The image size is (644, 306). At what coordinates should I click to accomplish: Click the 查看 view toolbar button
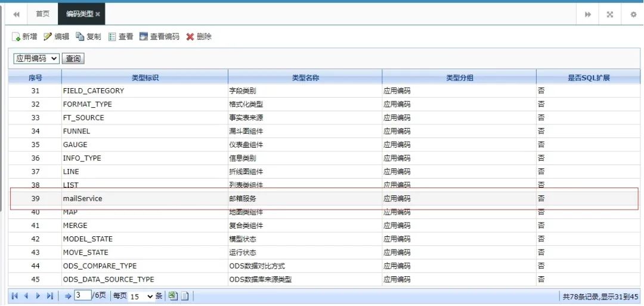[120, 36]
